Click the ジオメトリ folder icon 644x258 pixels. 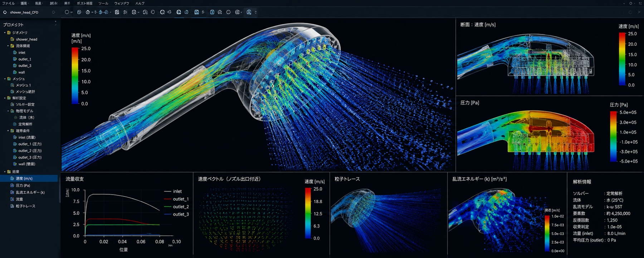point(9,33)
